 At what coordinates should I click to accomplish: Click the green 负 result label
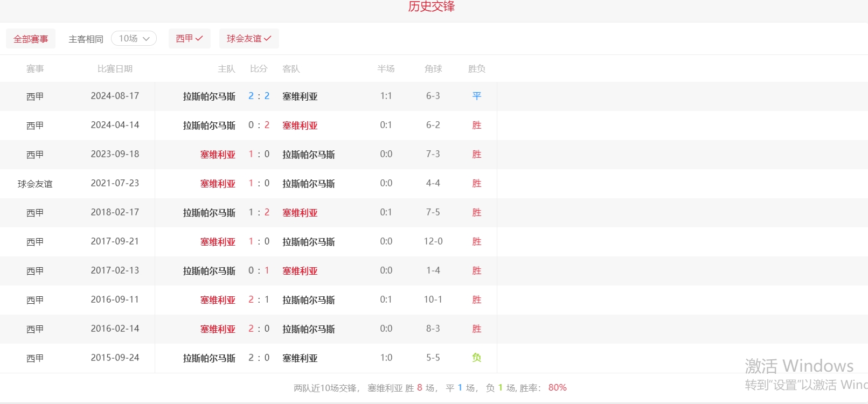(x=476, y=358)
